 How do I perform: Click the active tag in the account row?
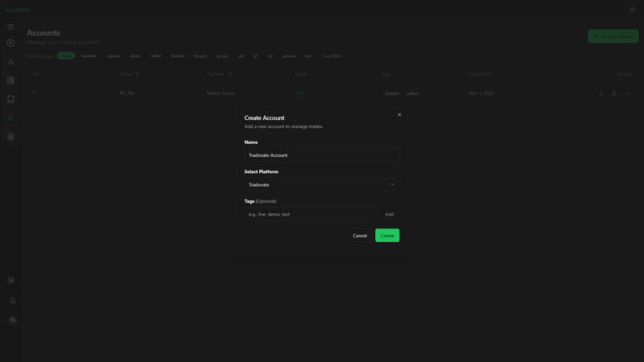click(412, 93)
